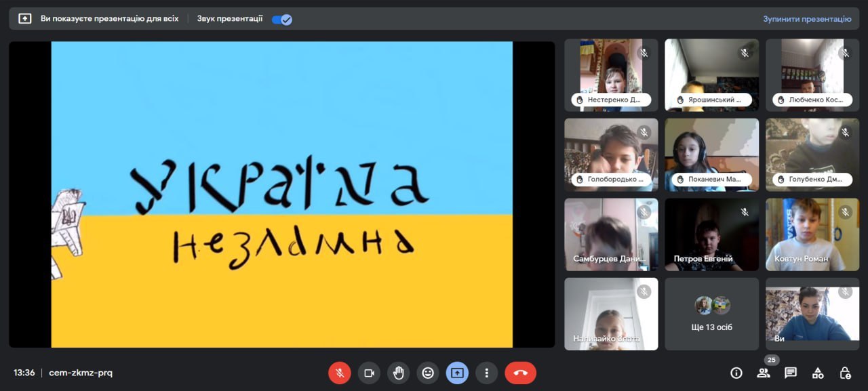Click the shared Україна незламна presentation
The image size is (868, 391).
pos(281,194)
